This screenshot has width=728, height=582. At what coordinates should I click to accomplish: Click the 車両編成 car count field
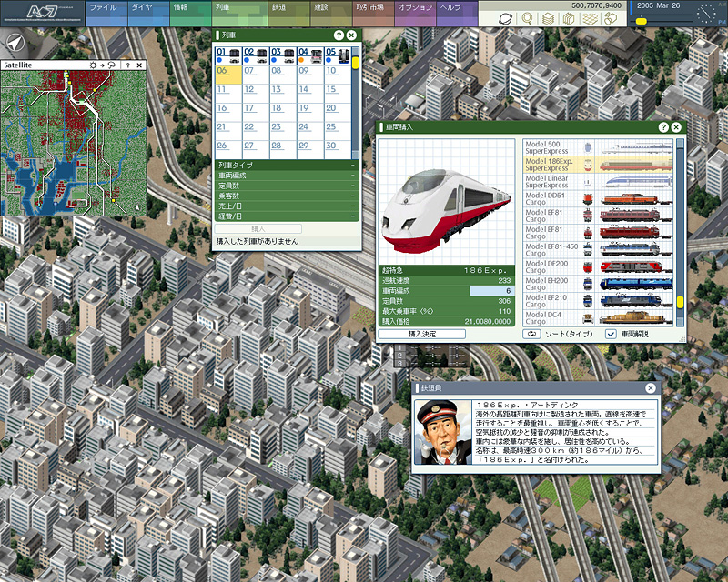(491, 290)
